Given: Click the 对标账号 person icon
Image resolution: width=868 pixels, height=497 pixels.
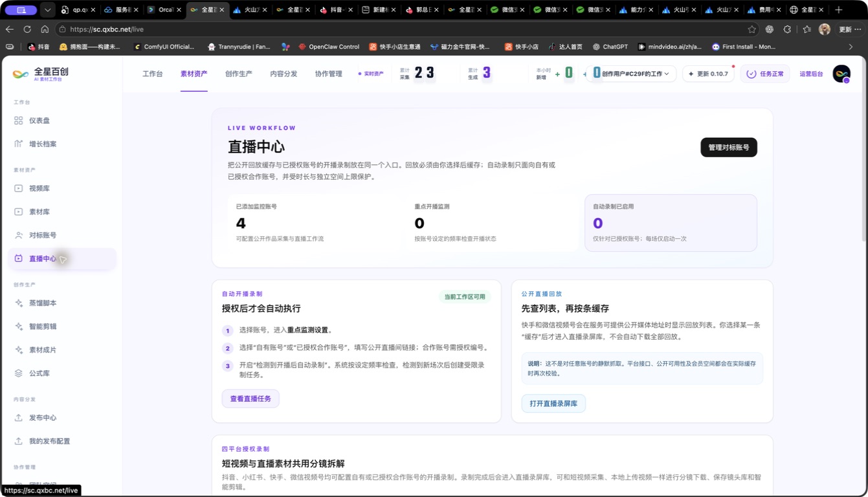Looking at the screenshot, I should tap(18, 235).
